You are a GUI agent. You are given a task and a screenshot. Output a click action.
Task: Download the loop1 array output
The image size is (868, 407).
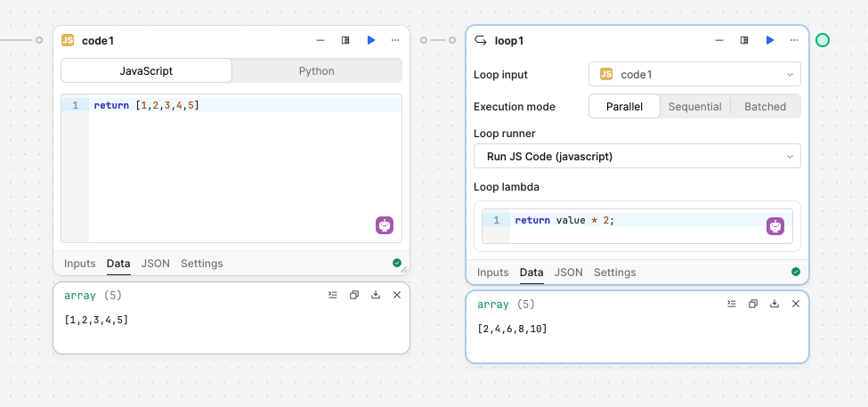point(775,304)
